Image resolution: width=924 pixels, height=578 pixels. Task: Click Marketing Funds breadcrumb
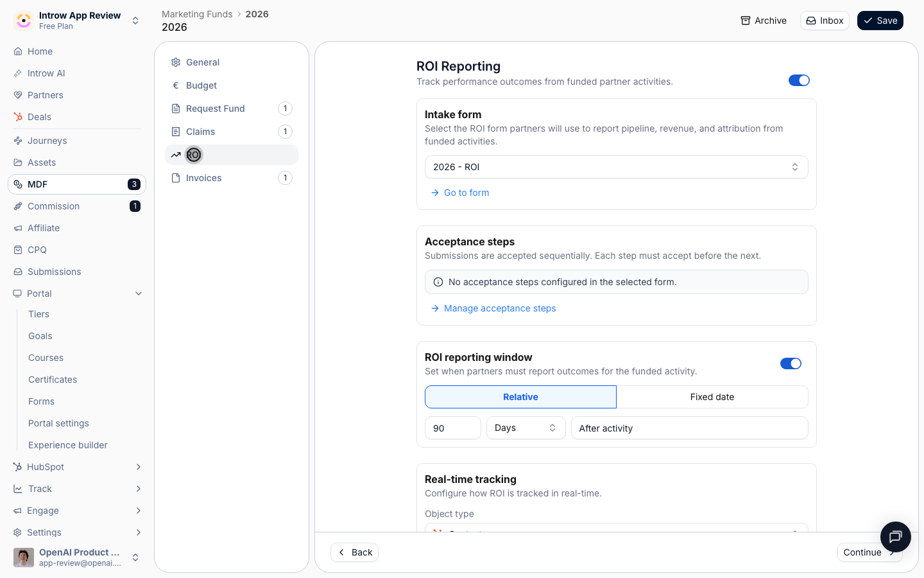pos(197,14)
